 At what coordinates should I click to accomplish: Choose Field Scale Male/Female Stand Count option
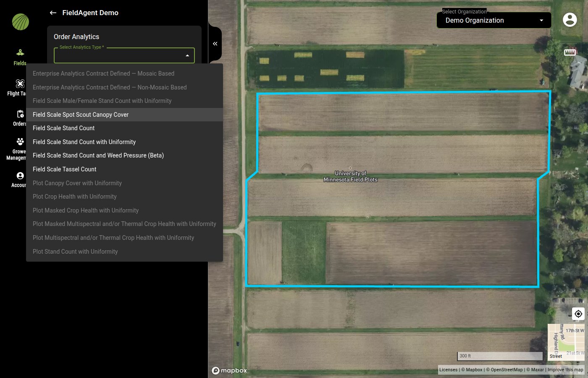pyautogui.click(x=124, y=101)
